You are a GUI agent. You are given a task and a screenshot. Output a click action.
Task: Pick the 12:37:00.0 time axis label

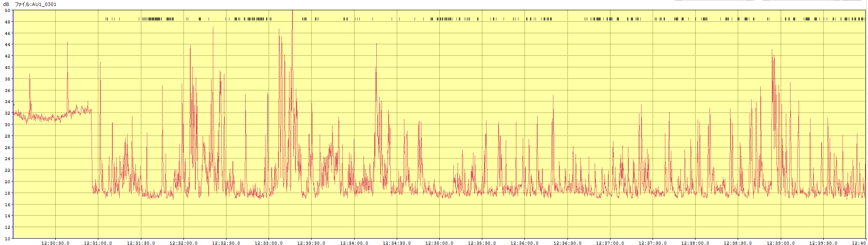pos(610,243)
